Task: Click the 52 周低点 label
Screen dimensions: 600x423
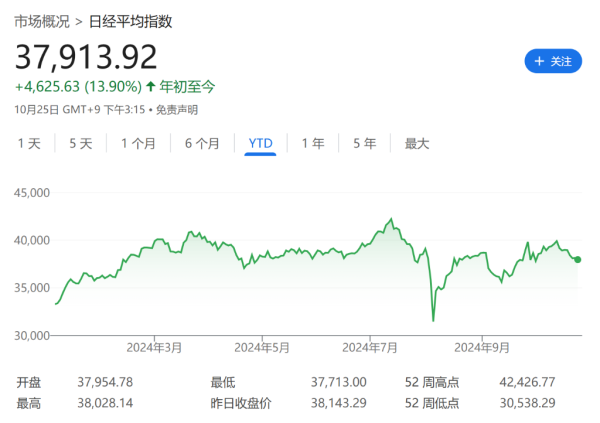Action: pos(432,403)
